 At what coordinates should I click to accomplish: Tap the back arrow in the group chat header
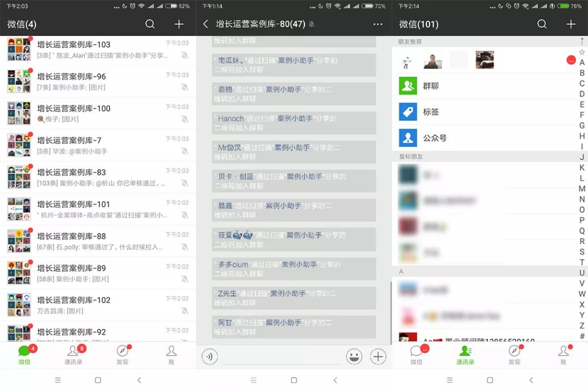pyautogui.click(x=205, y=24)
